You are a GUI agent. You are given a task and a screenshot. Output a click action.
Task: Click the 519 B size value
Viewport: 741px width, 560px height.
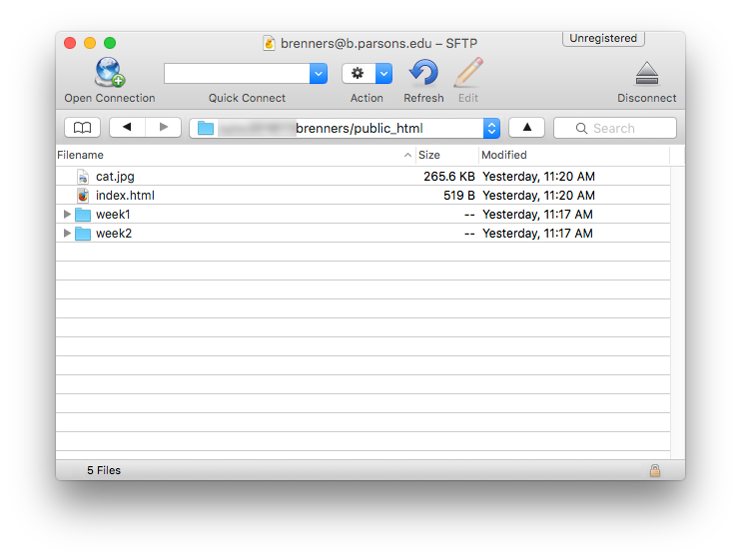coord(458,195)
